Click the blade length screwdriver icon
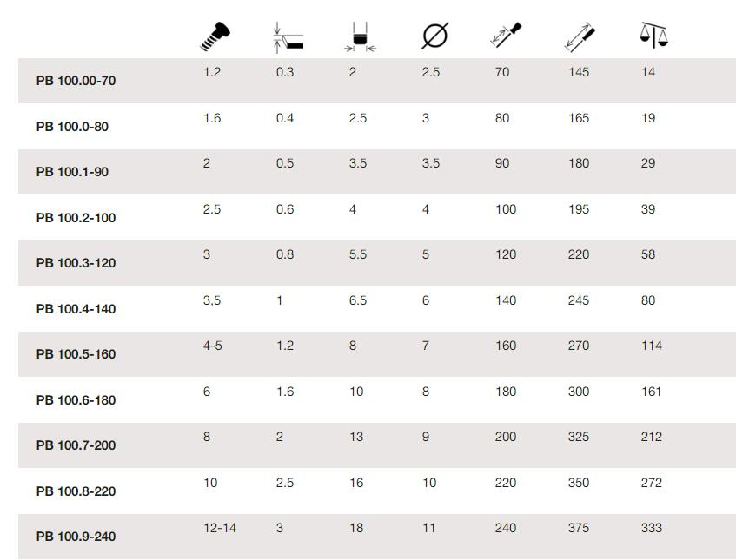The height and width of the screenshot is (560, 736). click(506, 35)
